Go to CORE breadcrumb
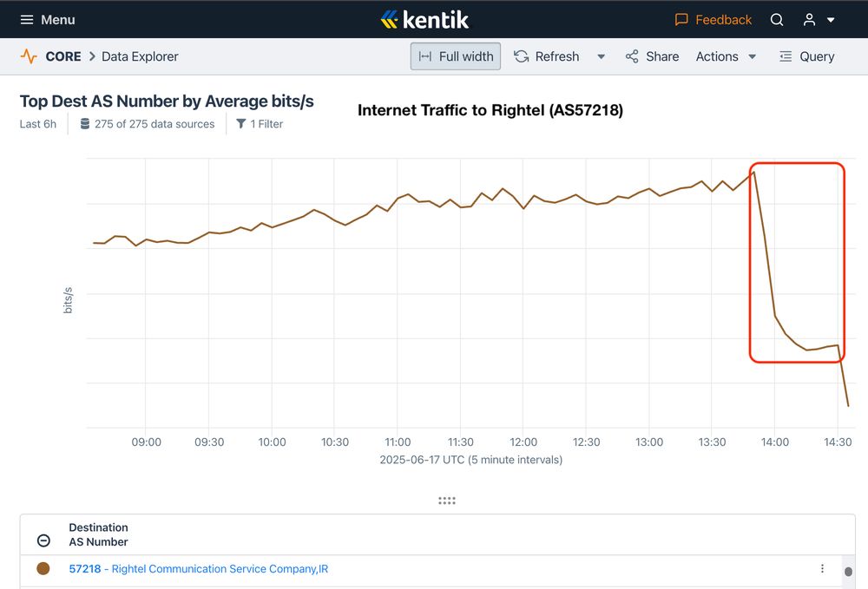Screen dimensions: 868x589 pyautogui.click(x=63, y=56)
